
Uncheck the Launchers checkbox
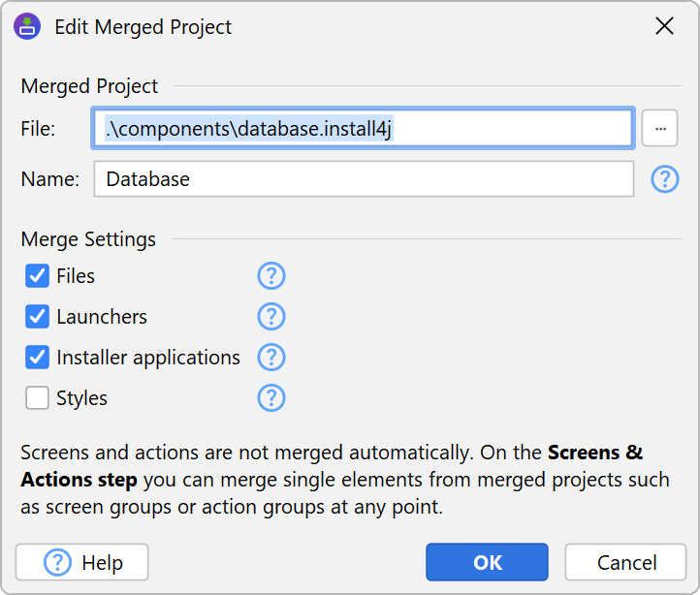38,317
